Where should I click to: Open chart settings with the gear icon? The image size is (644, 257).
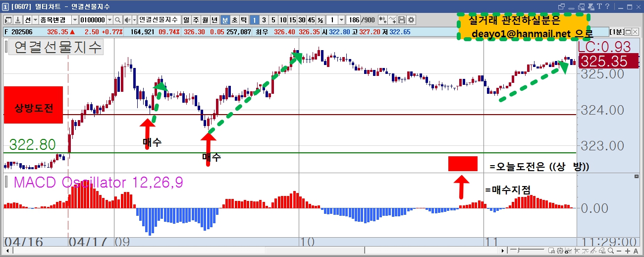(411, 20)
